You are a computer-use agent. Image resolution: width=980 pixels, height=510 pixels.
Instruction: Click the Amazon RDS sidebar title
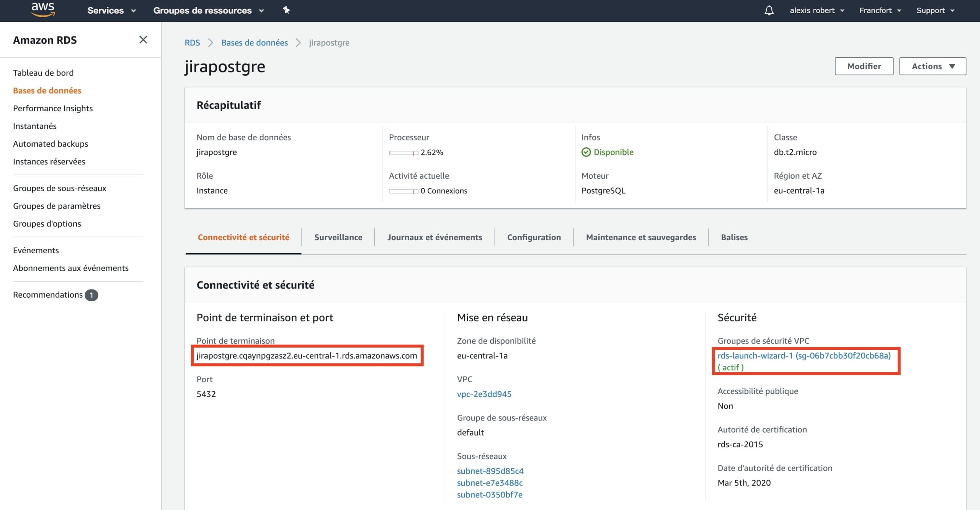[45, 40]
